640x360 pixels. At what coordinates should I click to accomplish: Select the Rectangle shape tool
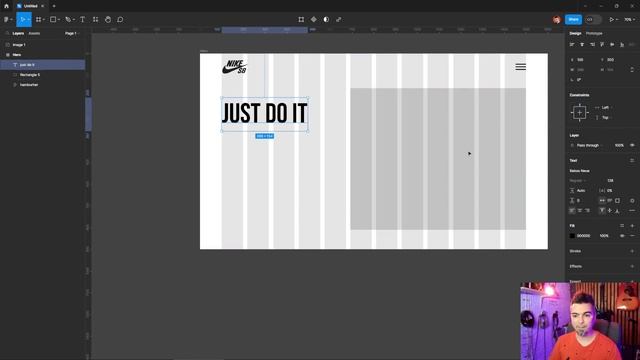[53, 19]
